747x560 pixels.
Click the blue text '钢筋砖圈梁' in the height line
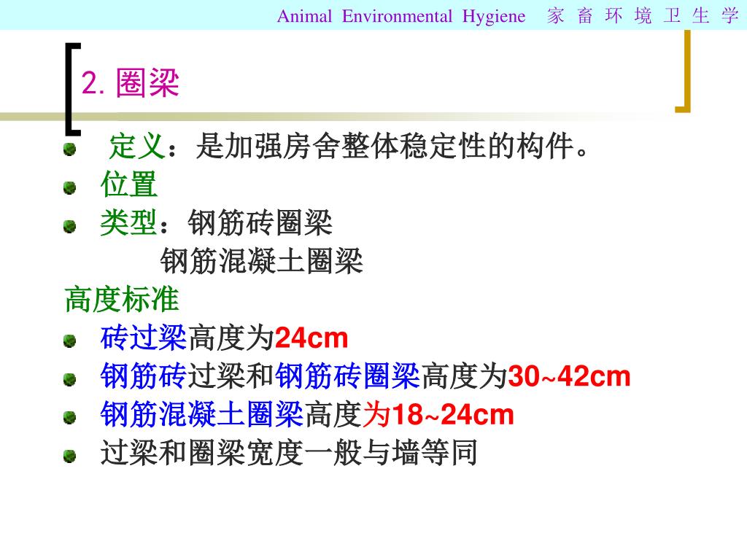[348, 376]
